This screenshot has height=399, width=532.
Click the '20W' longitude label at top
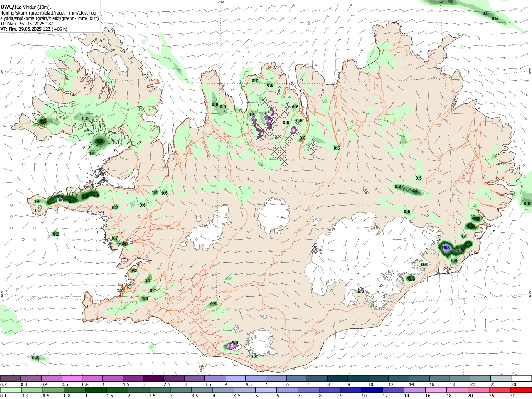pos(221,2)
